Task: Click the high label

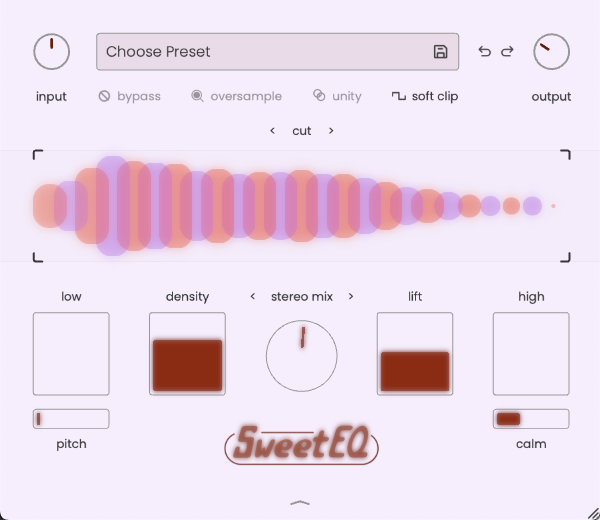Action: tap(531, 297)
